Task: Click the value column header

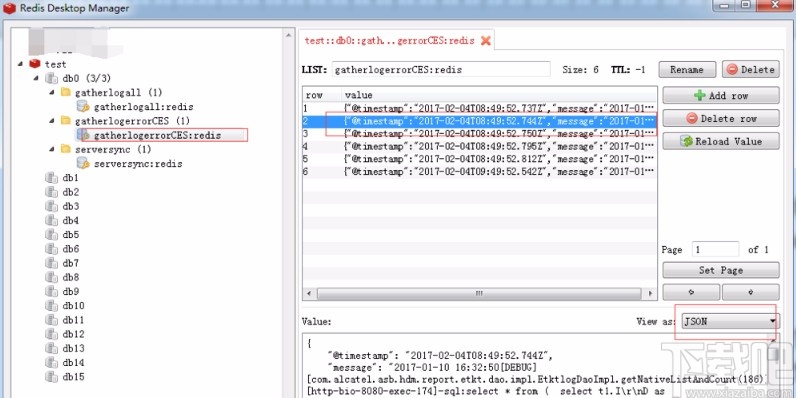Action: [499, 95]
